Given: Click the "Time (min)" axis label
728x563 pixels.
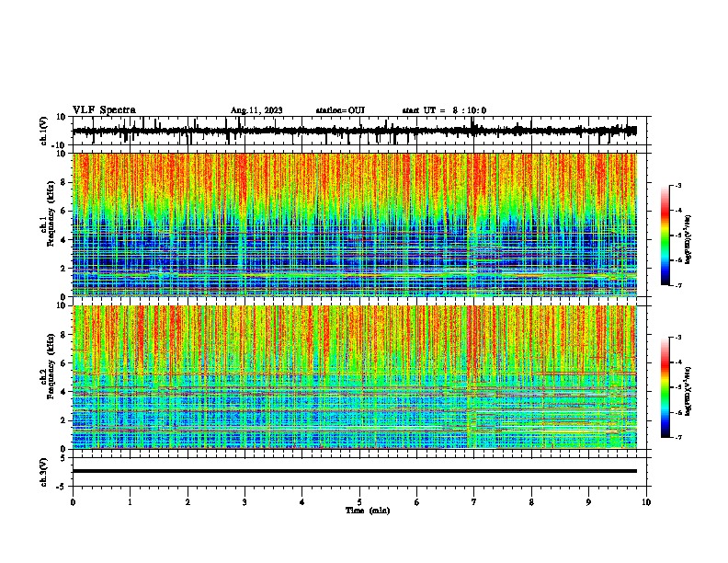Looking at the screenshot, I should (368, 511).
